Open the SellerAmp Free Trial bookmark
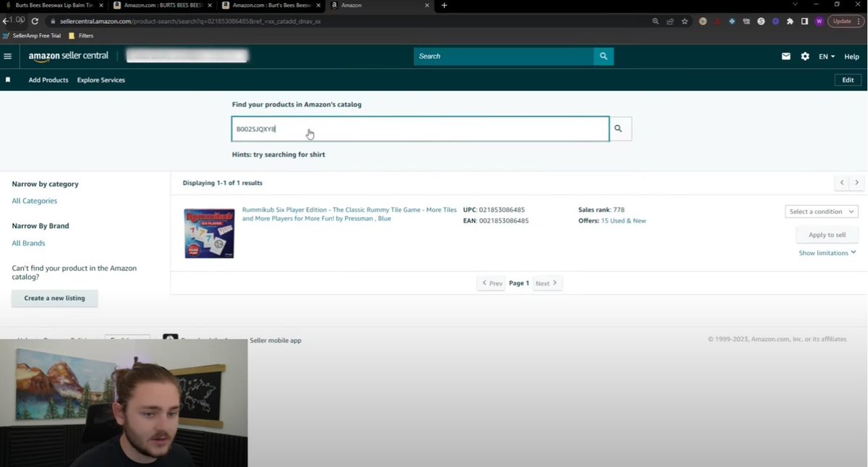Viewport: 868px width, 467px height. tap(32, 35)
